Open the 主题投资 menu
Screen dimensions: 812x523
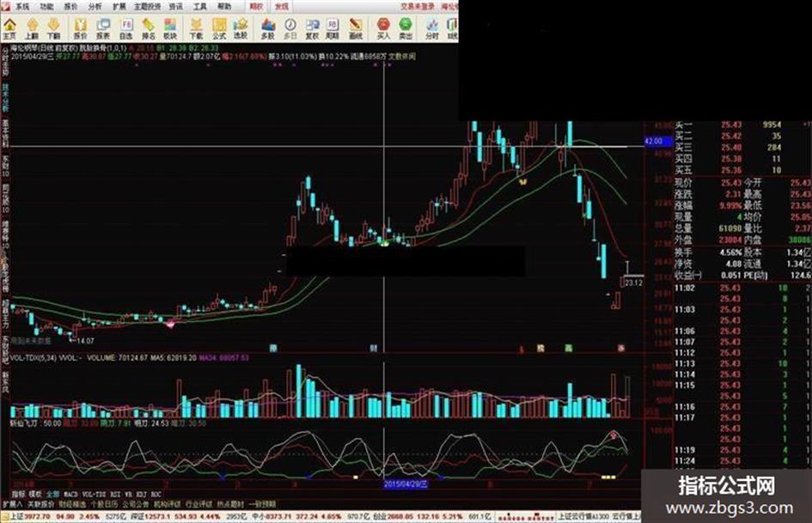pos(148,7)
